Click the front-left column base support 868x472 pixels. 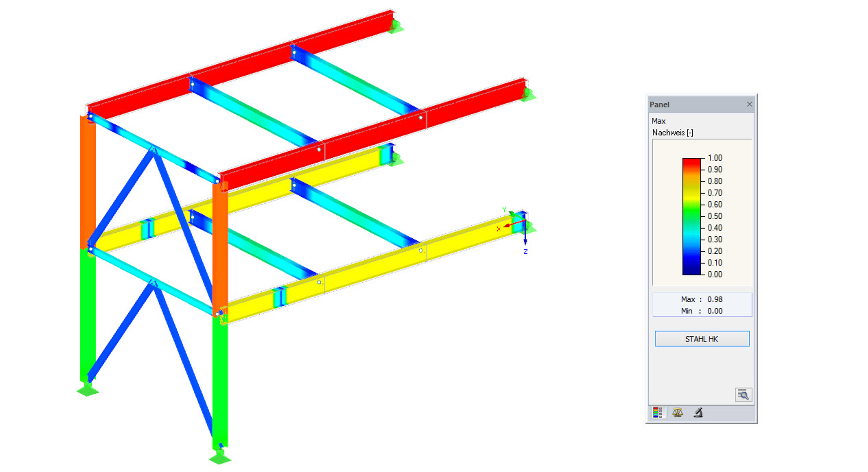(x=87, y=389)
